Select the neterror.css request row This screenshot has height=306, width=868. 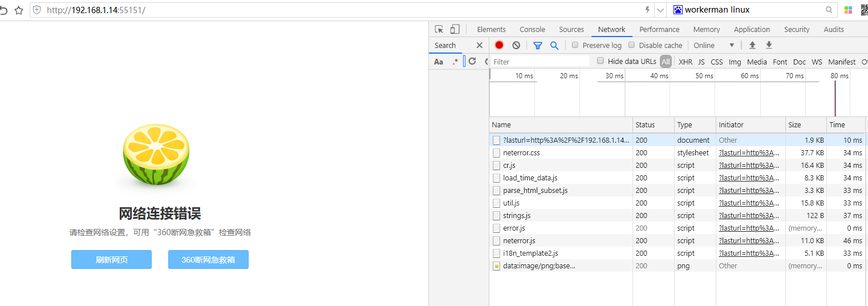pos(678,152)
